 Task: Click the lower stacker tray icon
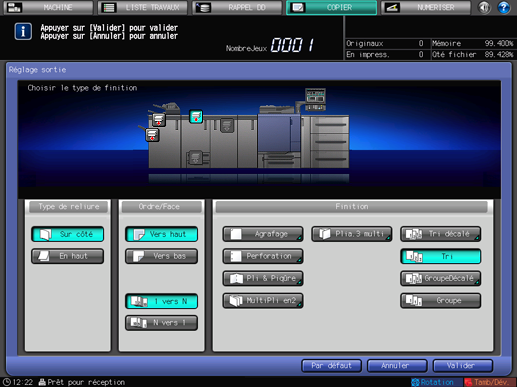pos(195,157)
